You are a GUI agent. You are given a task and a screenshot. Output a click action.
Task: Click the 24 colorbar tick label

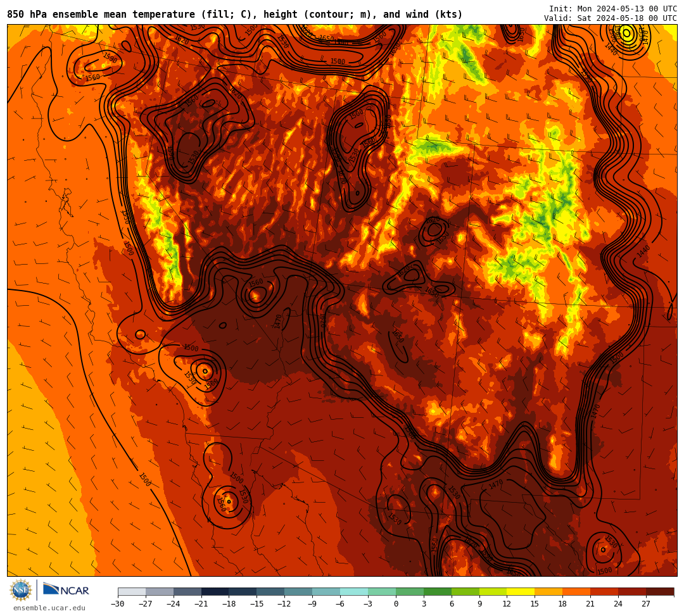[x=619, y=604]
